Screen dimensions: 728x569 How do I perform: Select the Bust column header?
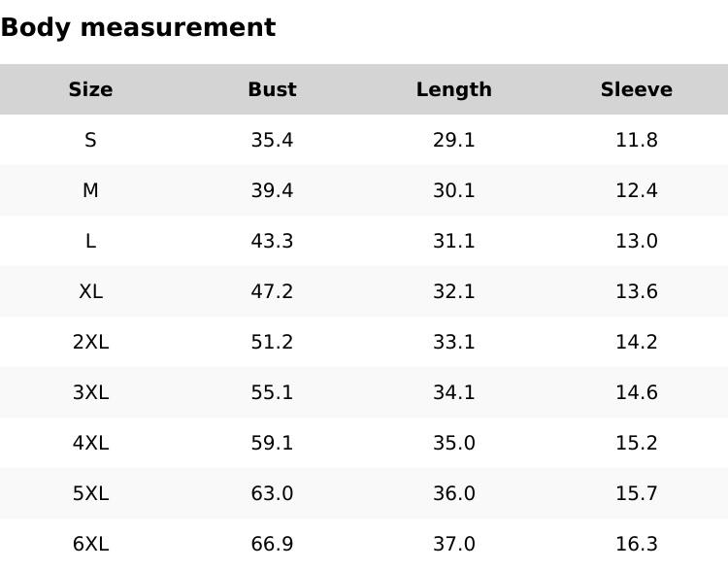point(272,89)
